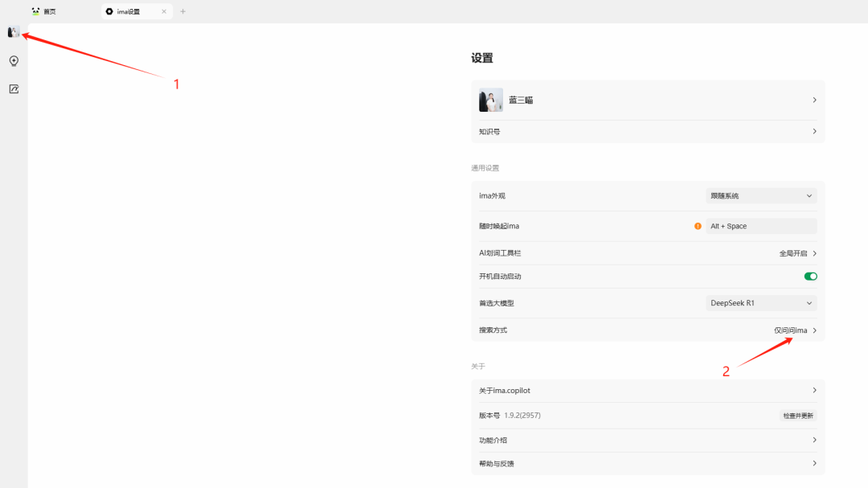
Task: Click the Alt + Space shortcut field
Action: pos(761,226)
